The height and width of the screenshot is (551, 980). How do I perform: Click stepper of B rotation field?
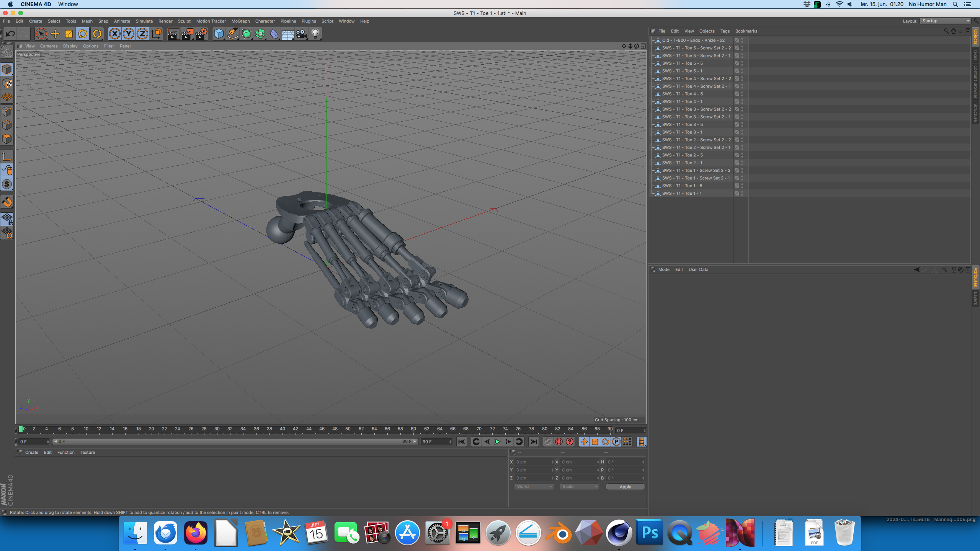click(x=643, y=478)
